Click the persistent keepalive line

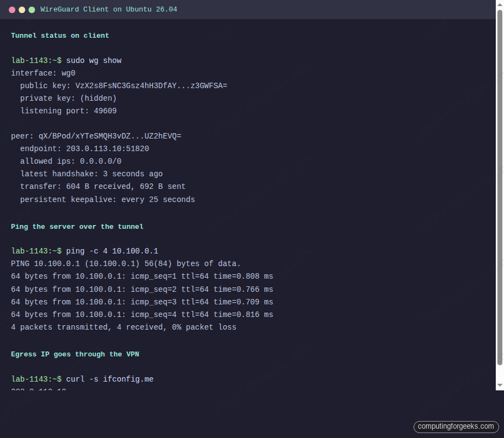(108, 199)
